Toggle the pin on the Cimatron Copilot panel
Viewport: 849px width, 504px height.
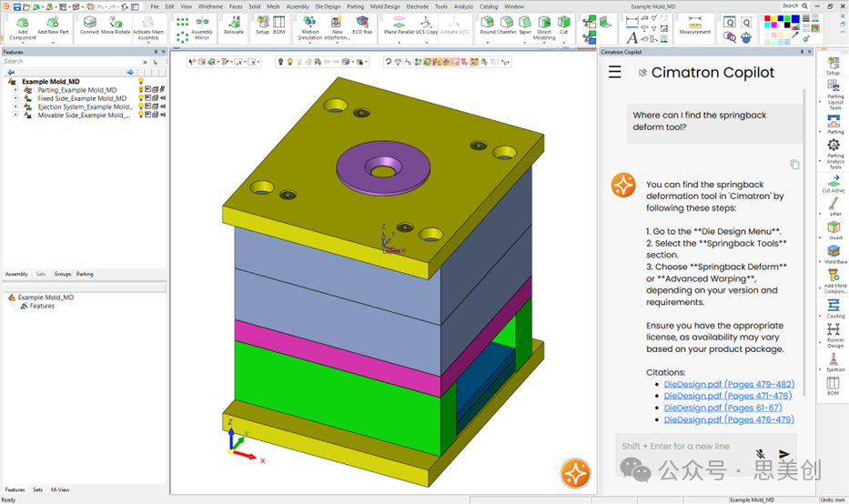802,52
